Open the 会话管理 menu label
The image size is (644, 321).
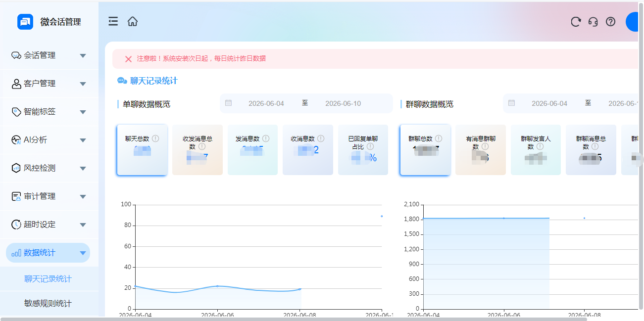pos(40,55)
